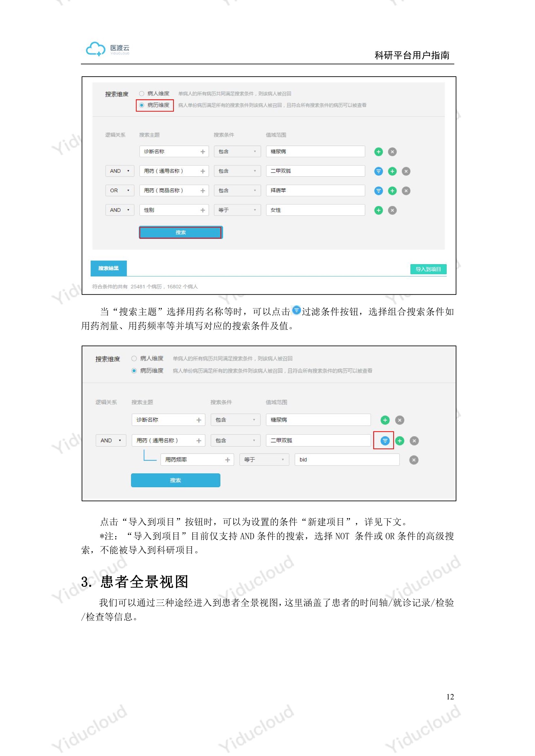
Task: Click the 女性 value field
Action: (316, 210)
